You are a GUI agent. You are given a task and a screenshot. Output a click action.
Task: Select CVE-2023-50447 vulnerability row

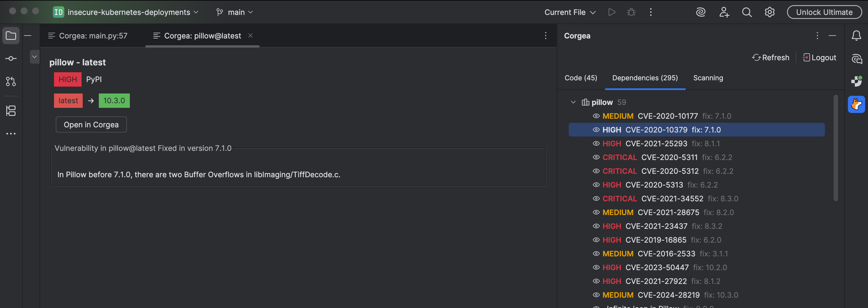tap(697, 268)
